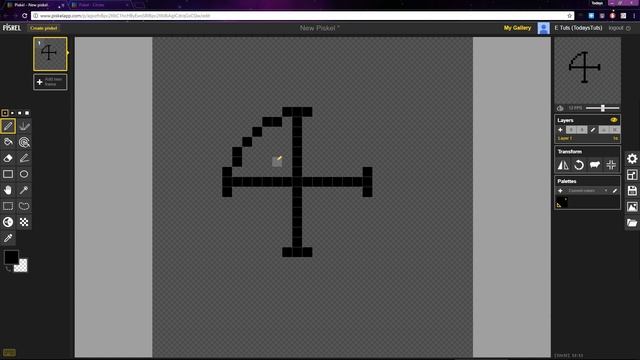The width and height of the screenshot is (640, 360).
Task: Set pen size to third option
Action: pos(20,113)
